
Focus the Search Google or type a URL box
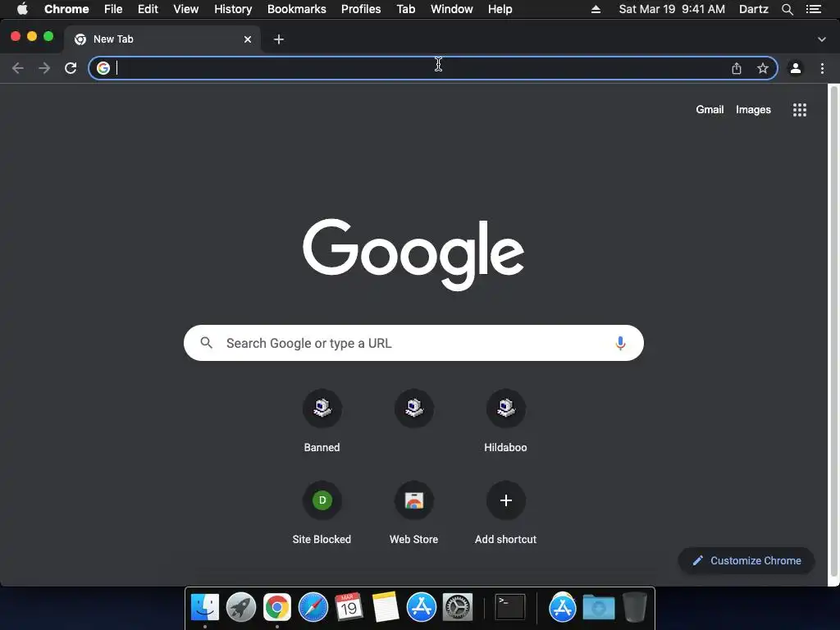click(x=413, y=343)
